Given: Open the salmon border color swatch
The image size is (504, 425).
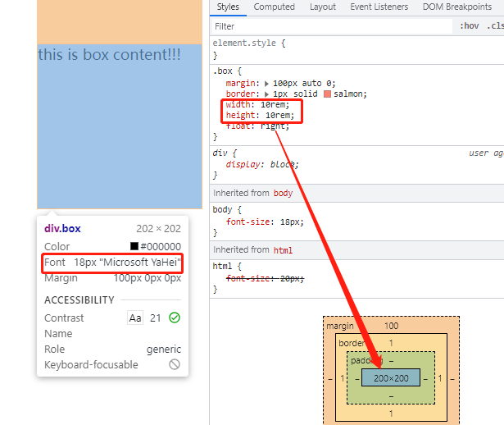Looking at the screenshot, I should pos(328,94).
